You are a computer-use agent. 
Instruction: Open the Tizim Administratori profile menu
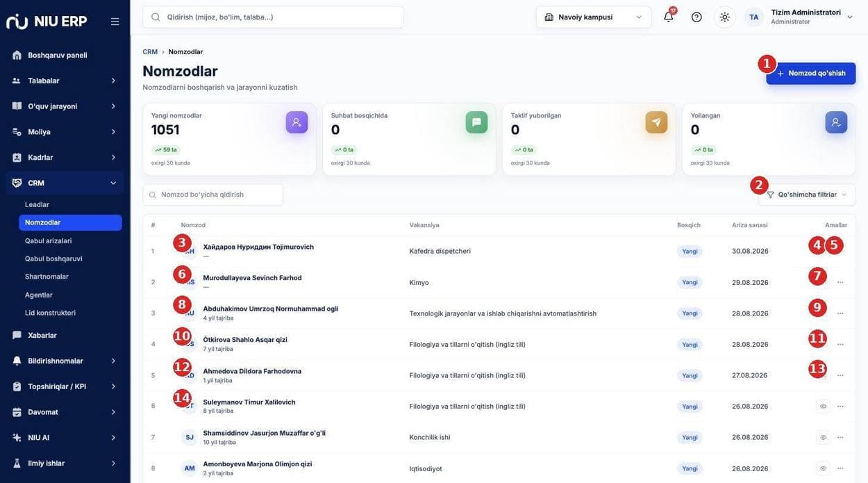(x=799, y=17)
